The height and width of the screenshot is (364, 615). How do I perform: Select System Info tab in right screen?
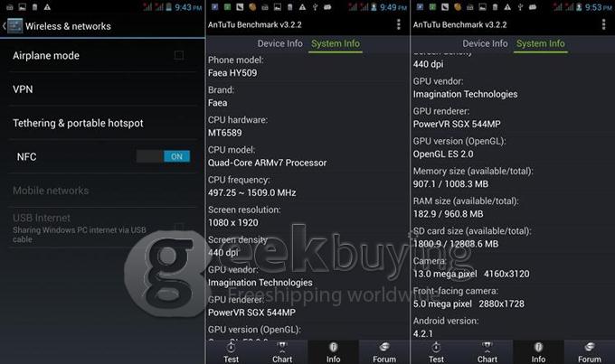point(541,43)
